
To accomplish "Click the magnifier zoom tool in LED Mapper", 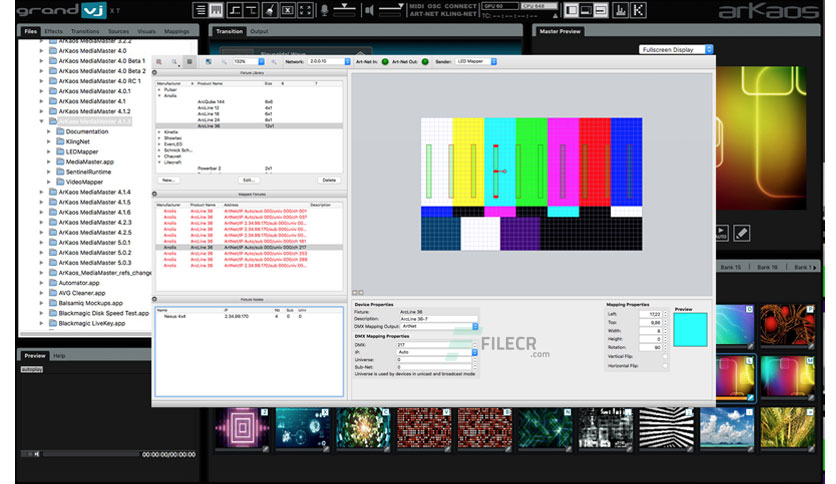I will pos(174,62).
